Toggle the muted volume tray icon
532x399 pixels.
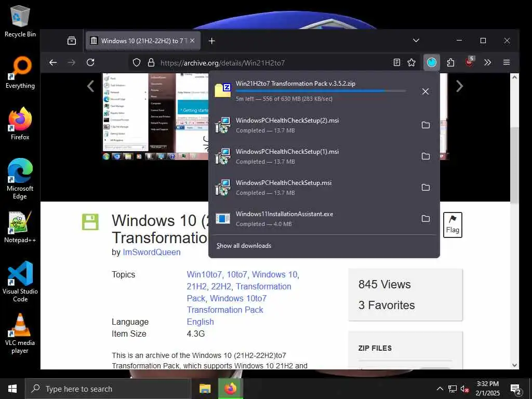click(x=464, y=389)
